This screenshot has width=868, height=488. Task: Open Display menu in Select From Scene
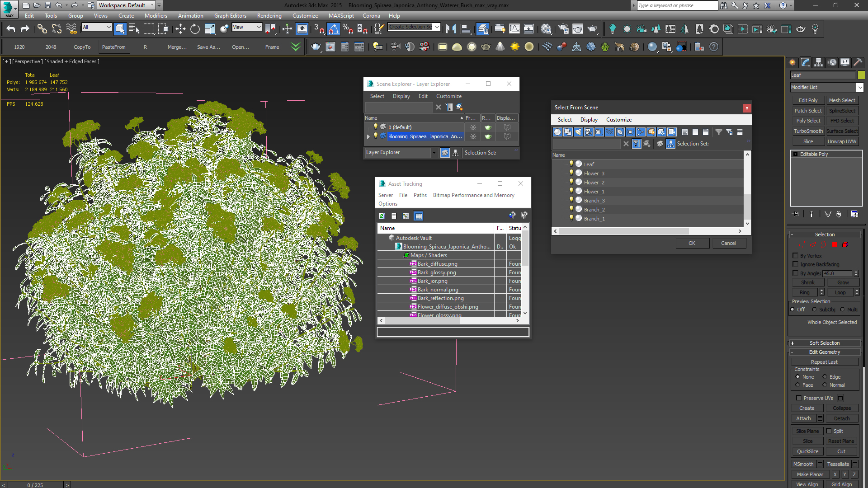[x=589, y=120]
